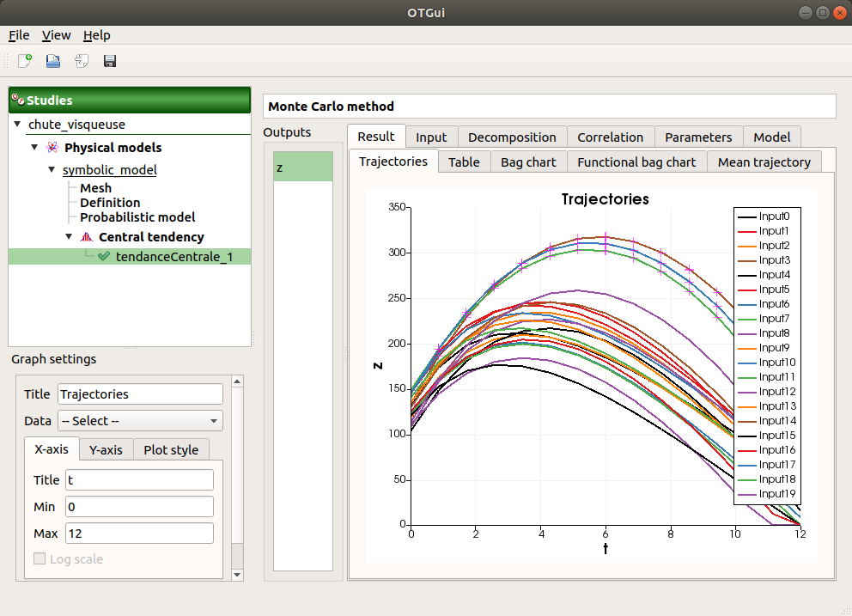This screenshot has width=852, height=616.
Task: Switch to the Correlation tab
Action: point(610,137)
